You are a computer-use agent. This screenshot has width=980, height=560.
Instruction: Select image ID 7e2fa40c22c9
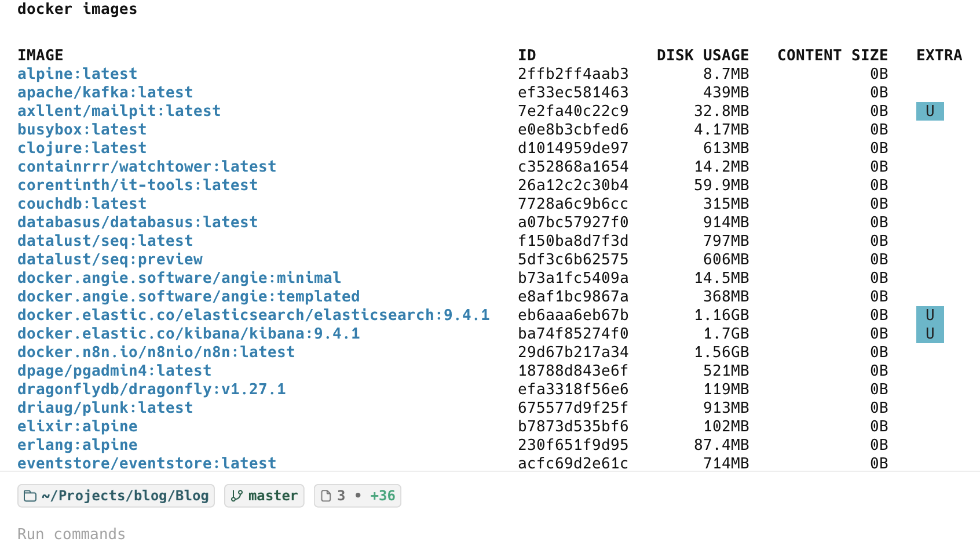click(x=573, y=111)
